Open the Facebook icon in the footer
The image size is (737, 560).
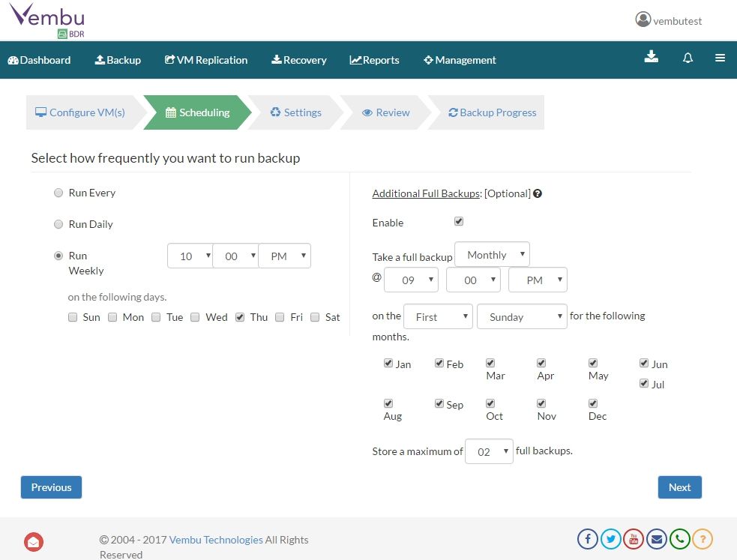(588, 539)
